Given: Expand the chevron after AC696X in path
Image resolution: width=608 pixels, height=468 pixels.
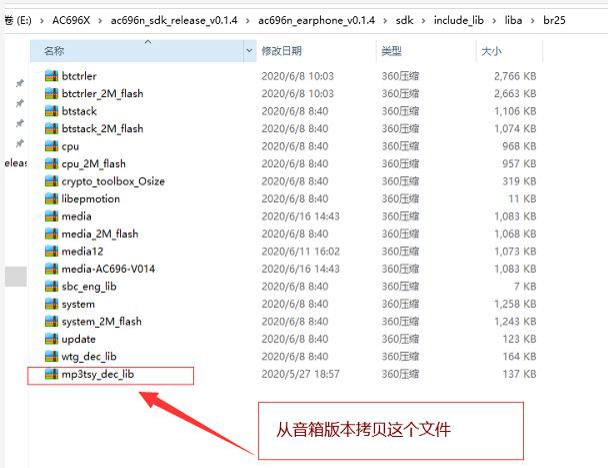Looking at the screenshot, I should 100,21.
